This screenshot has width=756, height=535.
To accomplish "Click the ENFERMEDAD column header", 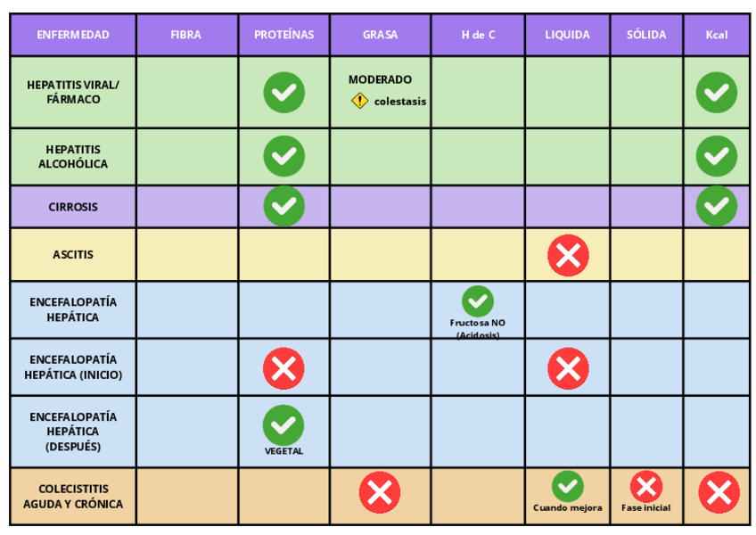I will pos(73,35).
